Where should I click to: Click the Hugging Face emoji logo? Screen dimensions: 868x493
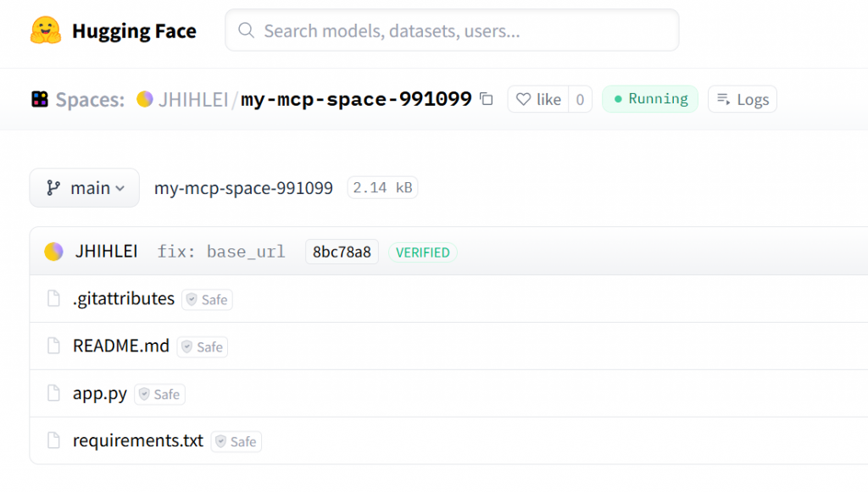click(x=46, y=30)
